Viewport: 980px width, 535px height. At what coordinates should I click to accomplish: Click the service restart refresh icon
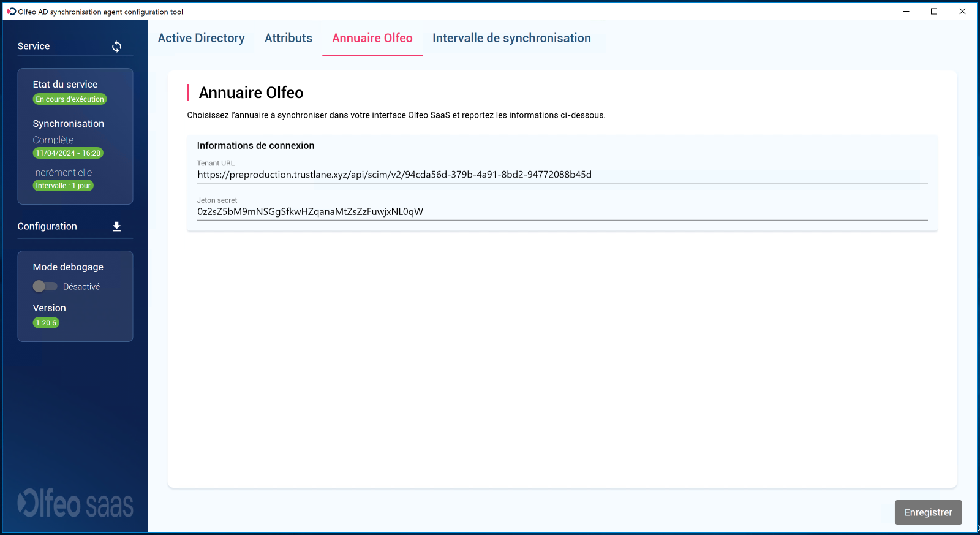[116, 47]
